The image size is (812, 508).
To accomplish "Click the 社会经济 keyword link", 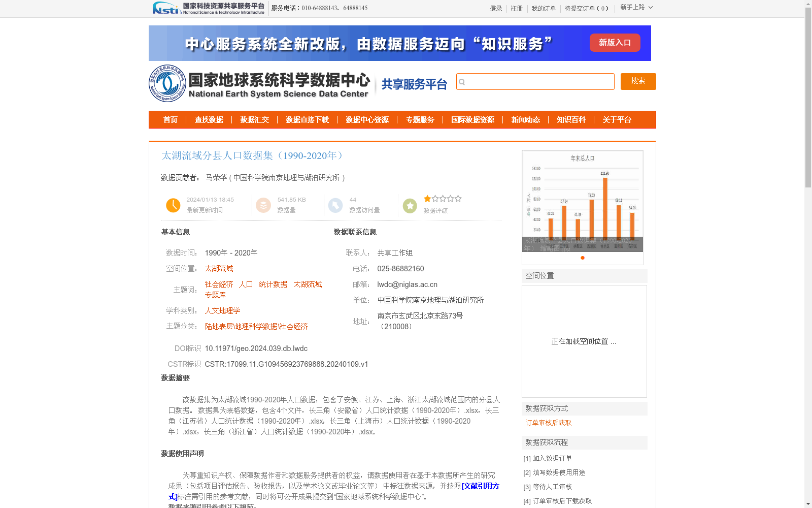I will [219, 284].
